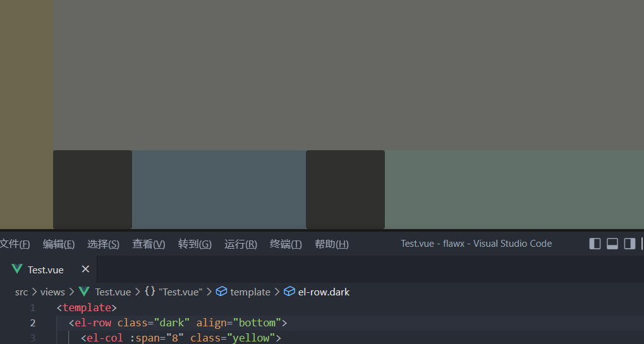Click line number 2 in gutter
644x344 pixels.
32,323
